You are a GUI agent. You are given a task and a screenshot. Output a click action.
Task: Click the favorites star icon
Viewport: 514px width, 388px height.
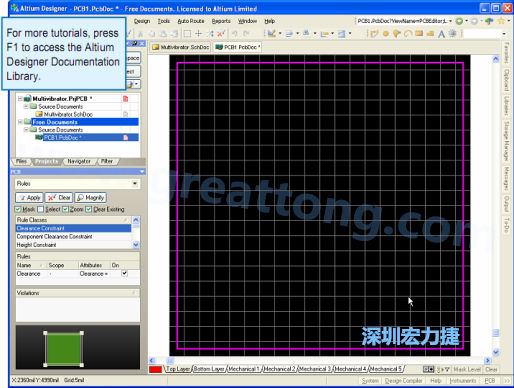(x=501, y=21)
